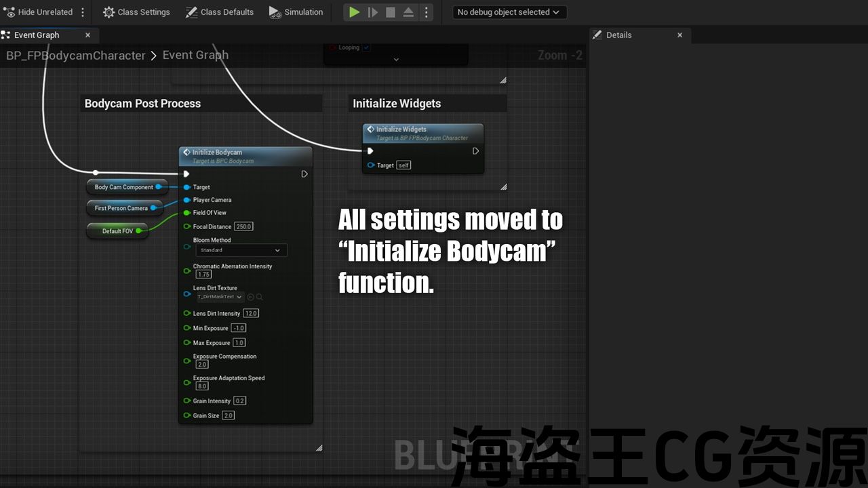Switch to the Event Graph tab
This screenshot has height=488, width=868.
[x=37, y=35]
